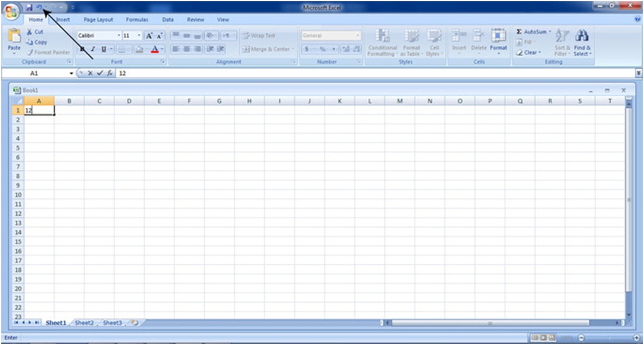Toggle Italic formatting
This screenshot has width=644, height=345.
(93, 49)
